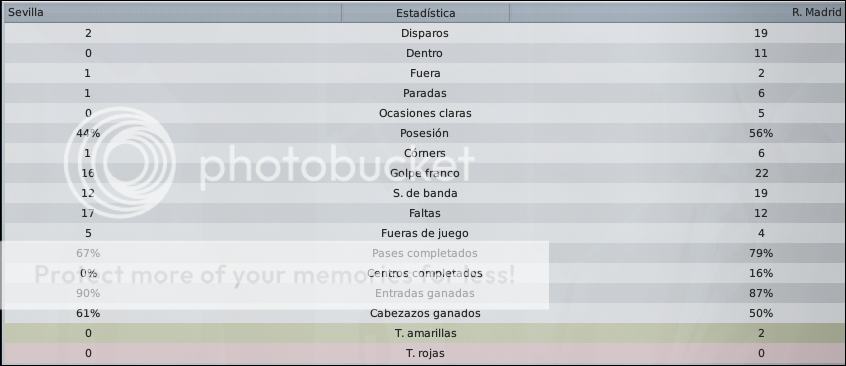Click the T. rojas red row

click(423, 353)
